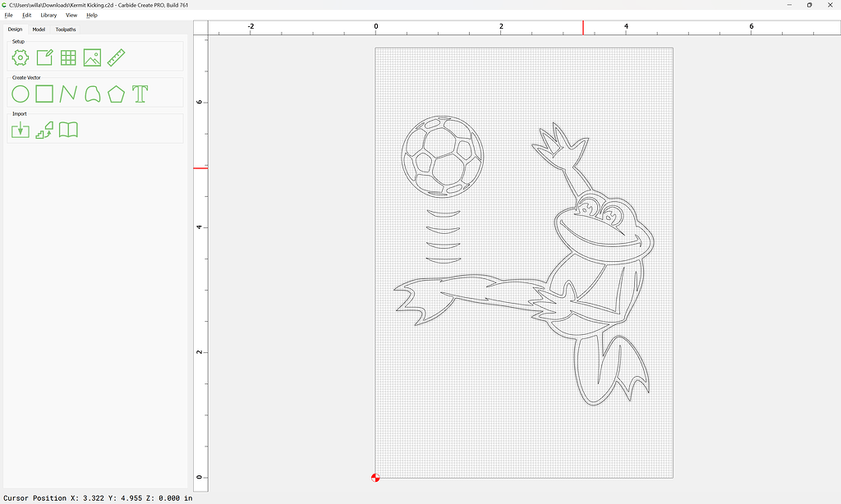Switch to the Model tab

tap(39, 30)
